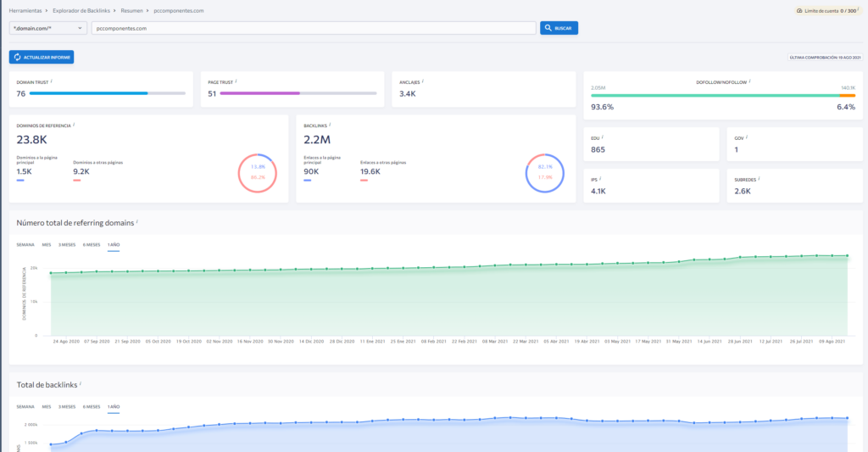Click the 1.5K Dominios a la página principal

[25, 171]
